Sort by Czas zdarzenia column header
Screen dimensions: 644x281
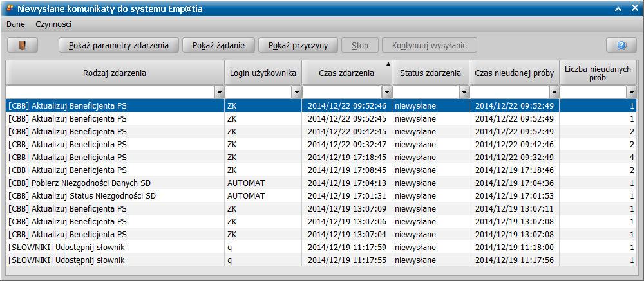(x=346, y=73)
